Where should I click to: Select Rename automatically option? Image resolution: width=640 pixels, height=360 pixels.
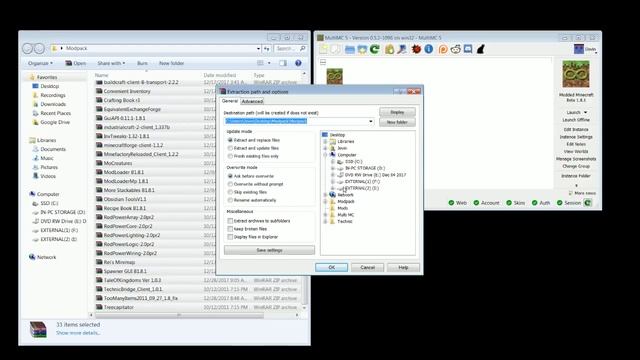pyautogui.click(x=230, y=200)
